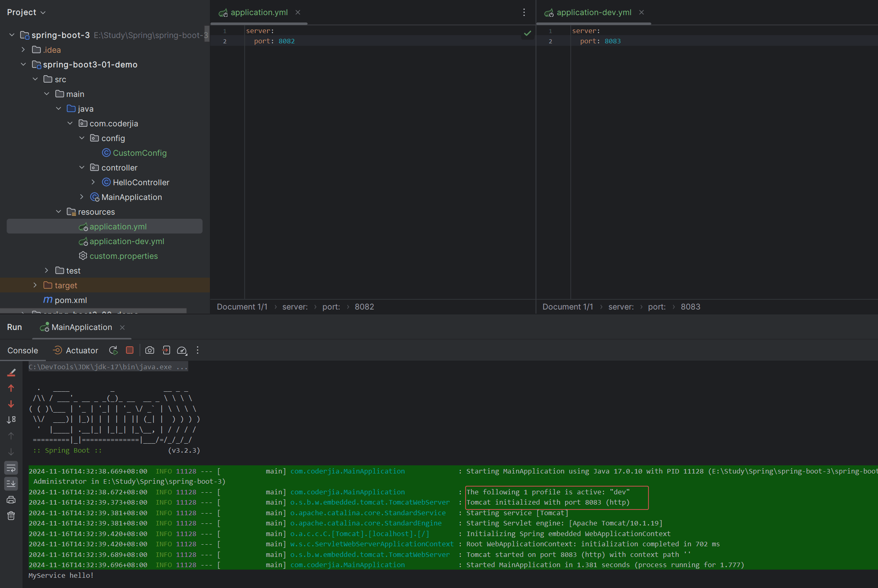
Task: Expand the HelloController class node
Action: (93, 182)
